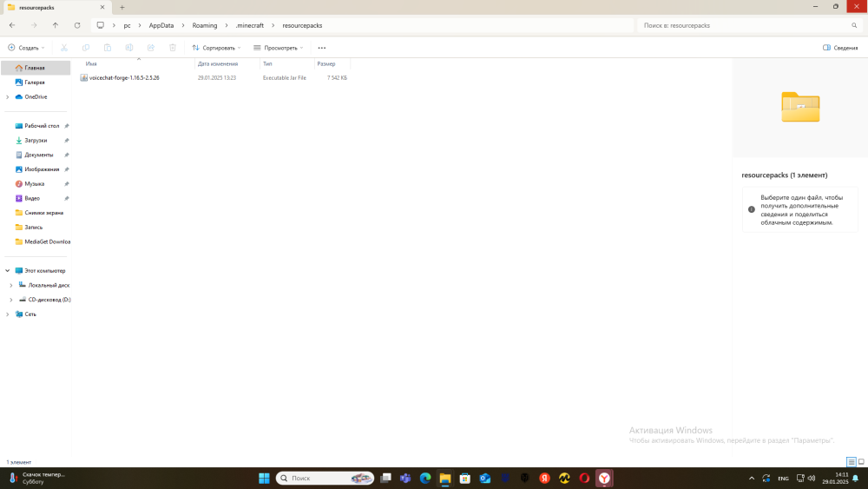The width and height of the screenshot is (868, 489).
Task: Click the taskbar Поиск search box
Action: (x=325, y=478)
